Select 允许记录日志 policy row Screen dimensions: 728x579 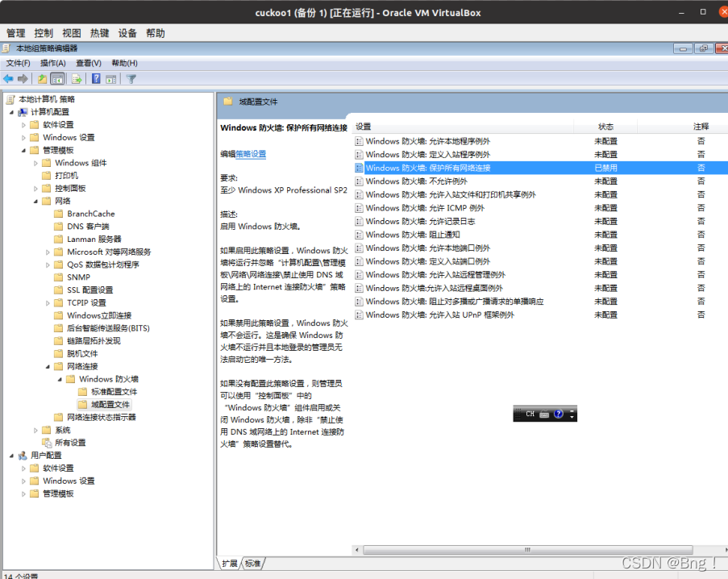539,222
